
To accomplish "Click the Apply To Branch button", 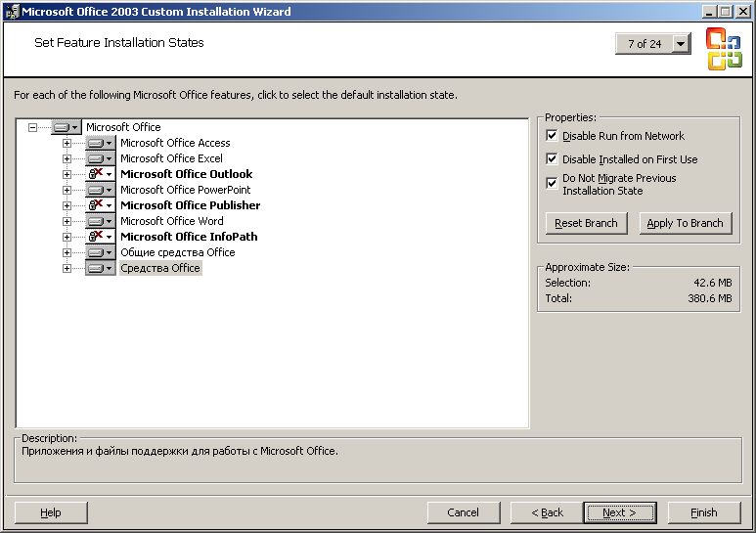I will 685,223.
